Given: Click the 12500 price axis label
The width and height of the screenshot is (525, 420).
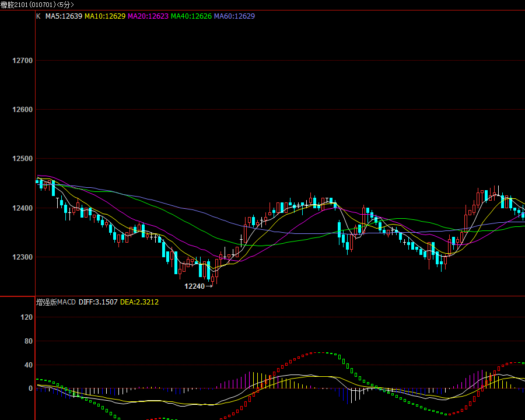Looking at the screenshot, I should pos(22,159).
